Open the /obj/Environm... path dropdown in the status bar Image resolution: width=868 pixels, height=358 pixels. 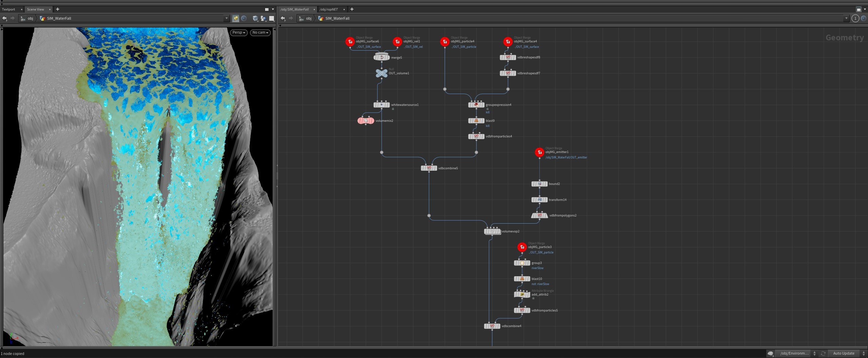(797, 354)
